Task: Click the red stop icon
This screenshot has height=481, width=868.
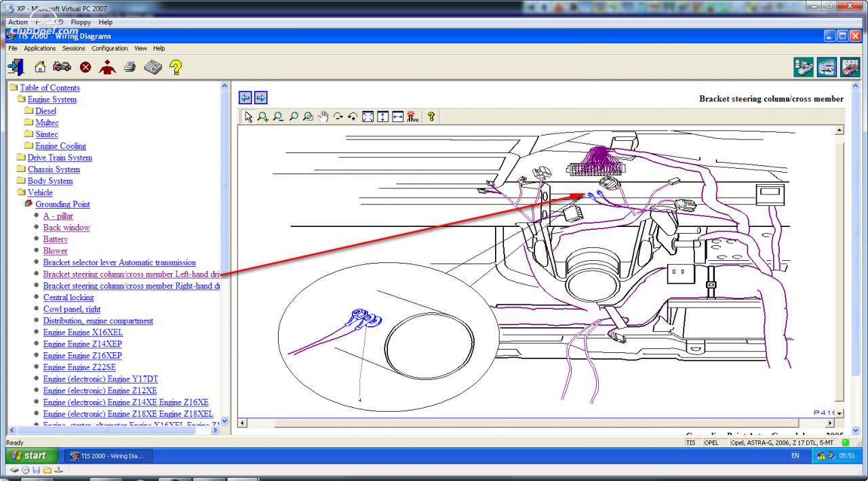Action: point(85,67)
